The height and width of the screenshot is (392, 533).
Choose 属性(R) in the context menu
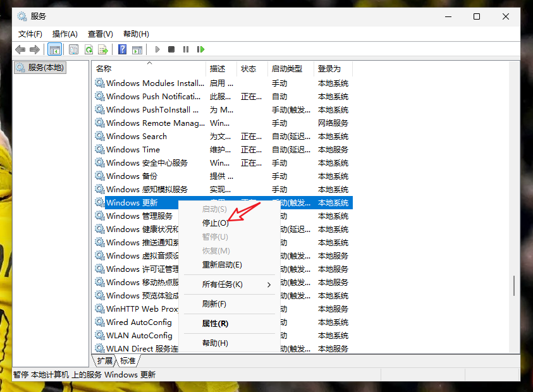pos(229,324)
